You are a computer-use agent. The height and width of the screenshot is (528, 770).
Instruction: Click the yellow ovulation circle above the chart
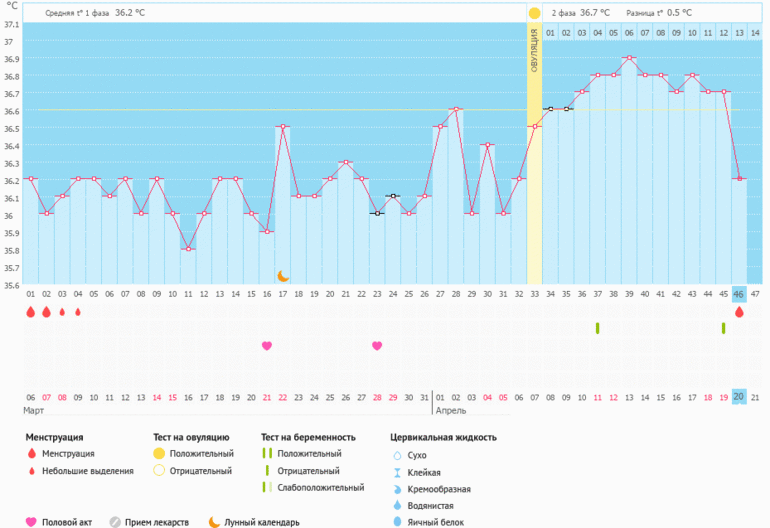534,13
